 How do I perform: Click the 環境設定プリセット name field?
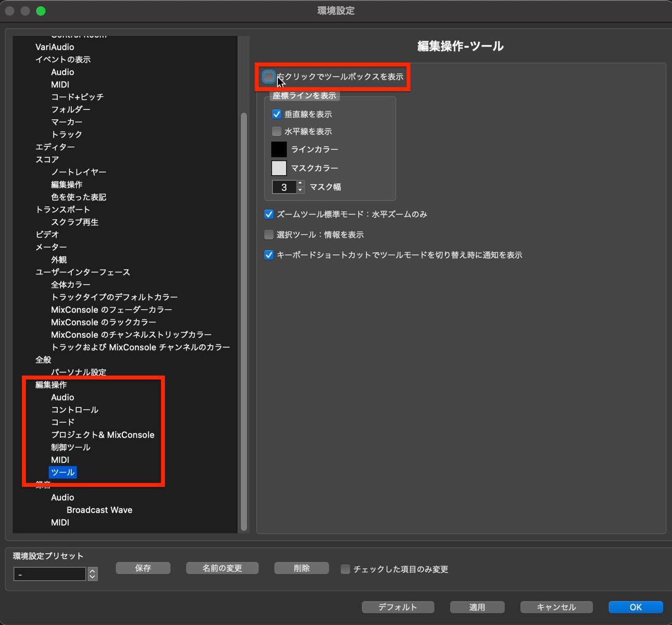[49, 574]
